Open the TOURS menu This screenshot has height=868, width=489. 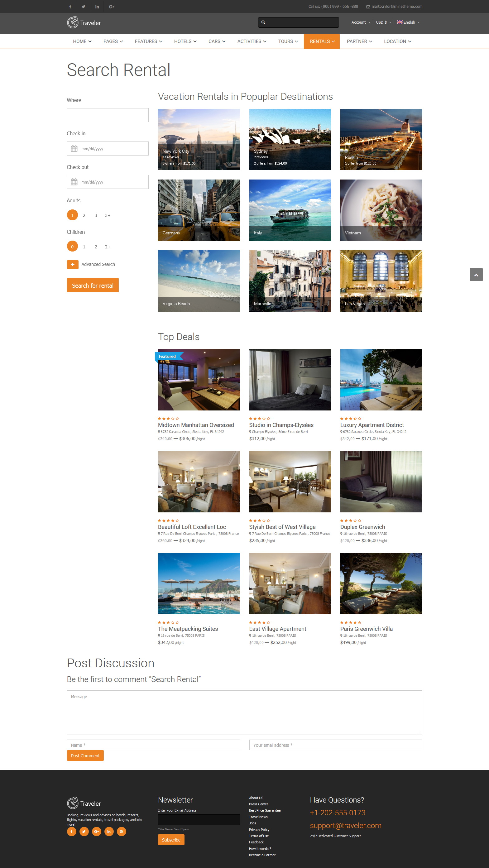pos(288,41)
